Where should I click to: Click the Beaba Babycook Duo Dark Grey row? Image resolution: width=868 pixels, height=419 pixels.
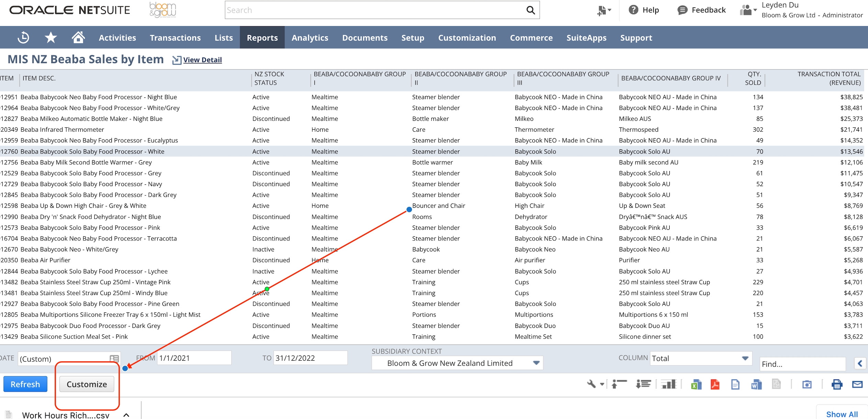432,325
